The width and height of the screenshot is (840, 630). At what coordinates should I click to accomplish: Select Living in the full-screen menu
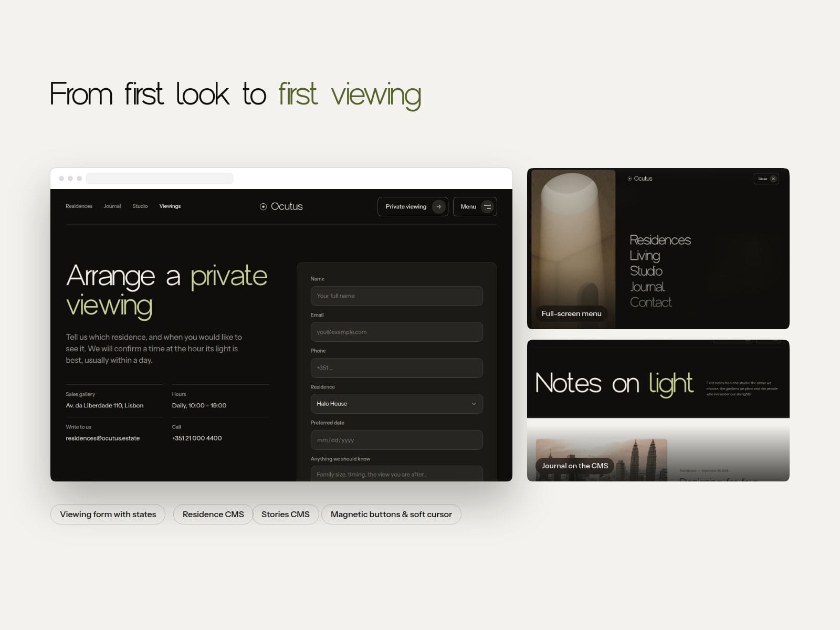pos(645,256)
